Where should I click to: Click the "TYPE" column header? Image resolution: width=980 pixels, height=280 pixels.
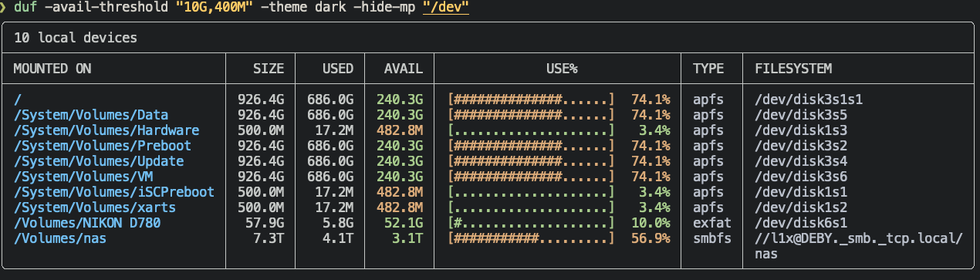coord(708,69)
